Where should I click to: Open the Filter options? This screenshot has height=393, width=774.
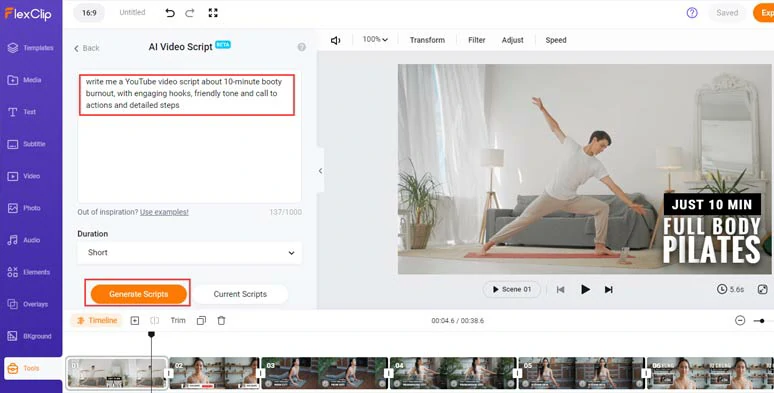(x=476, y=40)
